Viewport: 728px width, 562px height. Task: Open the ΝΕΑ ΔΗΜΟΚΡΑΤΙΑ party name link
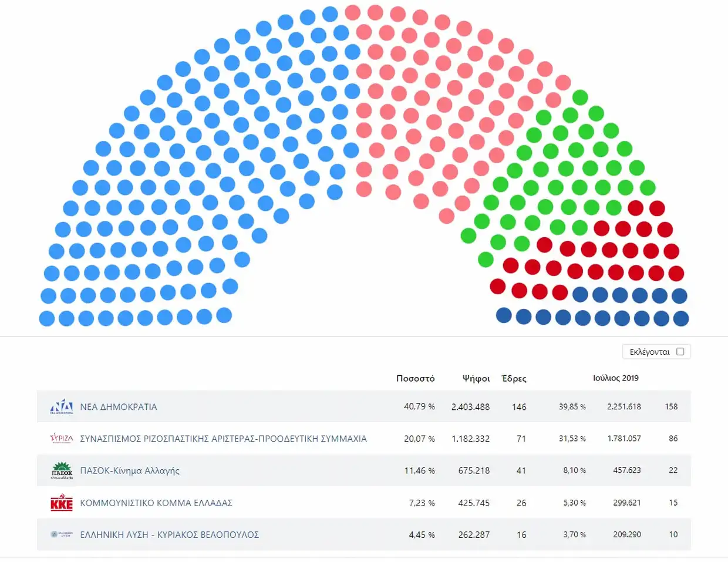click(x=119, y=407)
